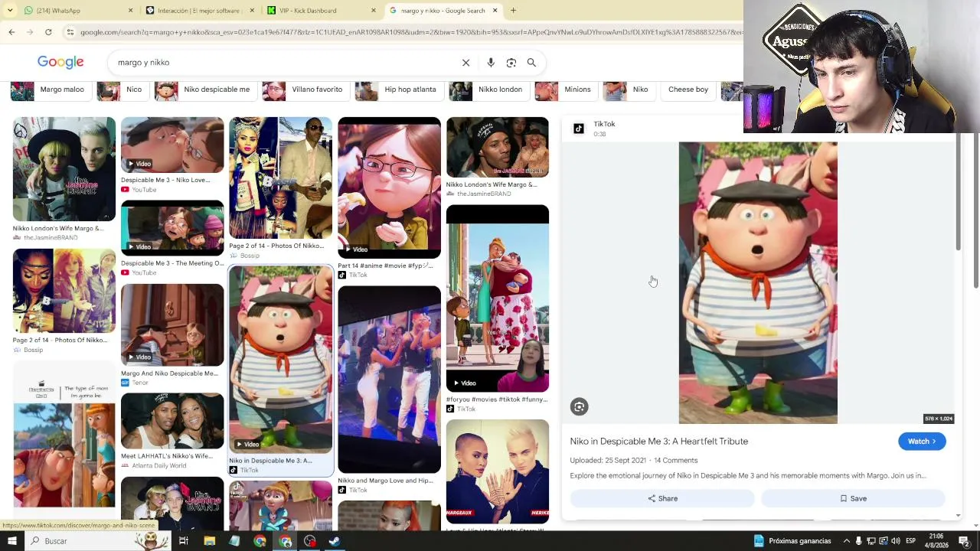The width and height of the screenshot is (980, 551).
Task: Open the clock showing 21:06
Action: point(936,541)
